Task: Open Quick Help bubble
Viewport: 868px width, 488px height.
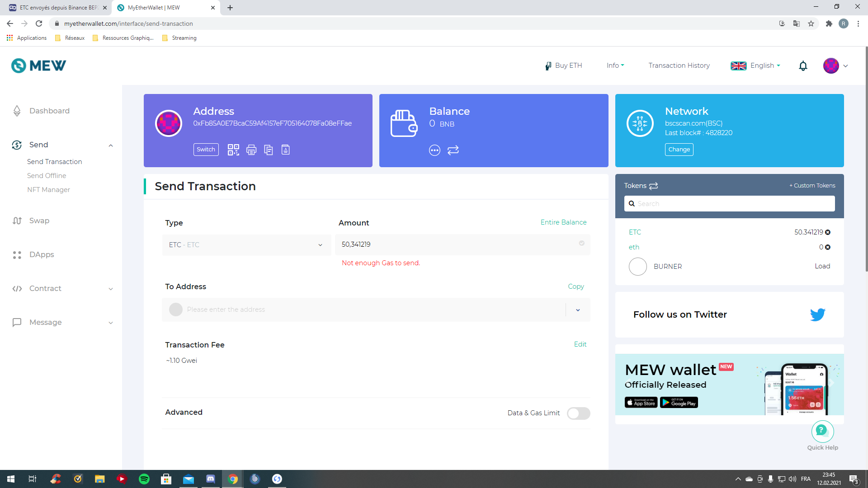Action: point(822,432)
